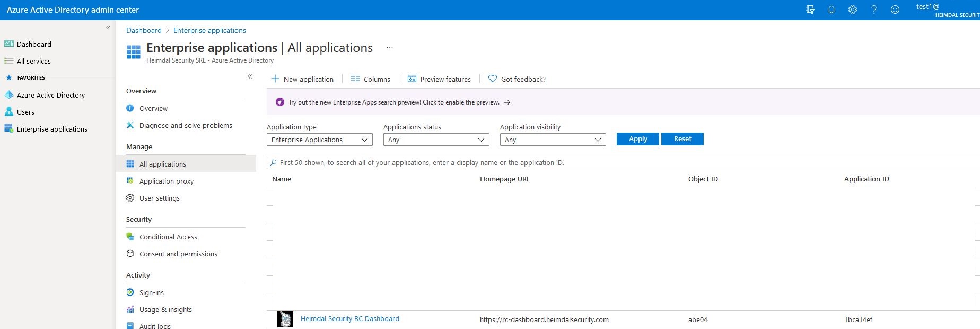Click the Enterprise applications breadcrumb link
The height and width of the screenshot is (329, 980).
[209, 30]
